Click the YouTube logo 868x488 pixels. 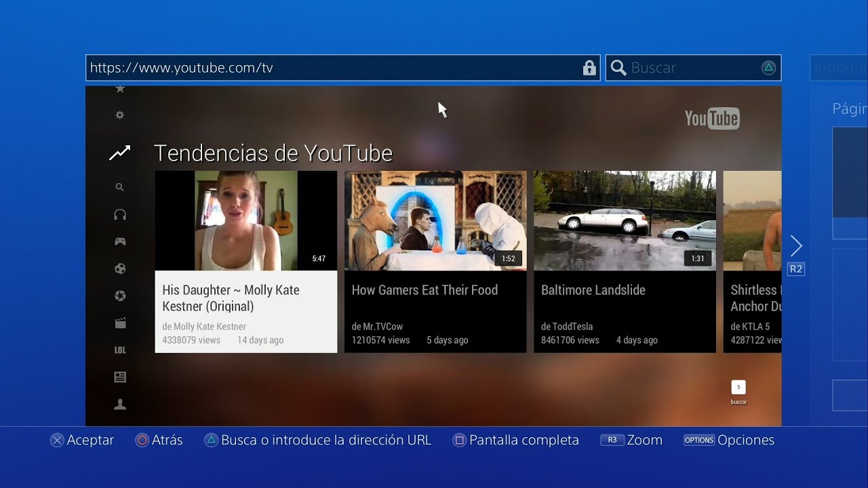coord(712,119)
